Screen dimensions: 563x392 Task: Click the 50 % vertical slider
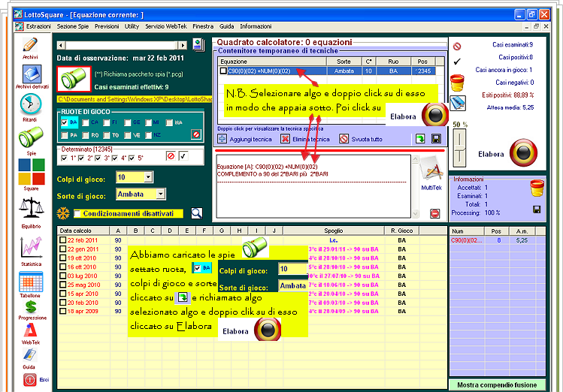point(459,148)
